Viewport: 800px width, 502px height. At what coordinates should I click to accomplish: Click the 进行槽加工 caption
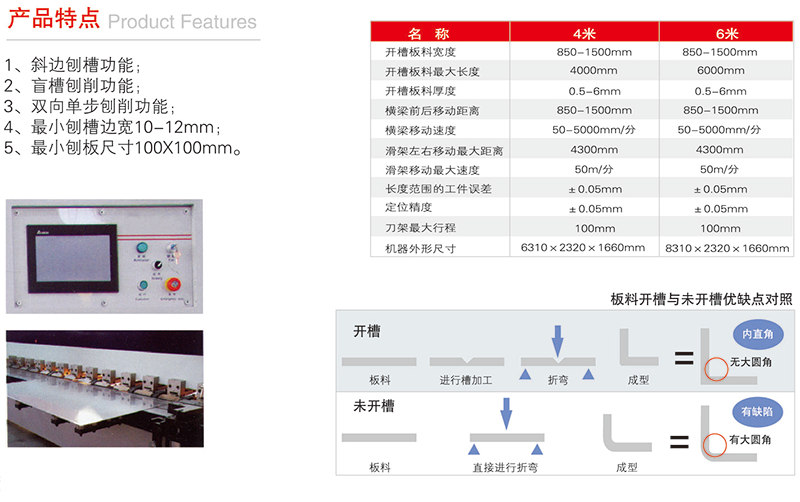pyautogui.click(x=466, y=380)
